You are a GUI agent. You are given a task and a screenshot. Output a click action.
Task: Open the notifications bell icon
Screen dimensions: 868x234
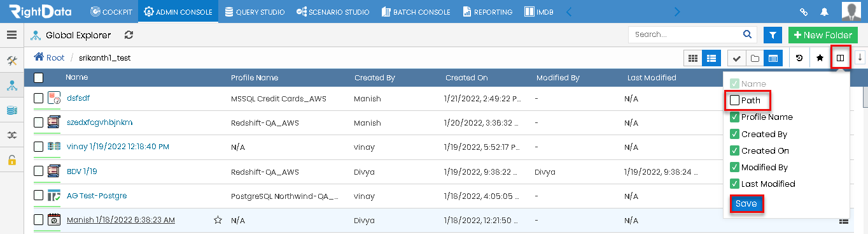(825, 11)
